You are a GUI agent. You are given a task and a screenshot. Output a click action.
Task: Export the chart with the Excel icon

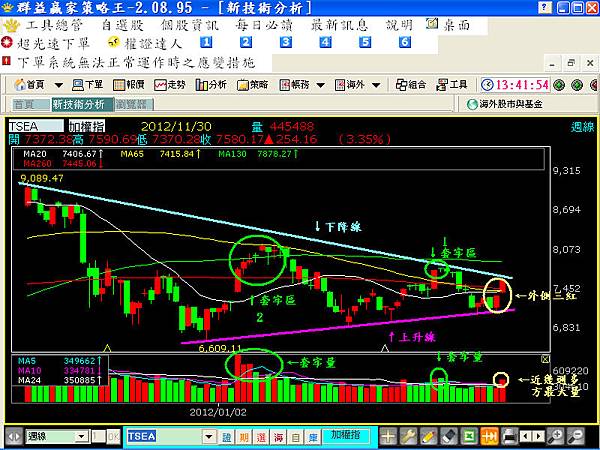(x=470, y=437)
